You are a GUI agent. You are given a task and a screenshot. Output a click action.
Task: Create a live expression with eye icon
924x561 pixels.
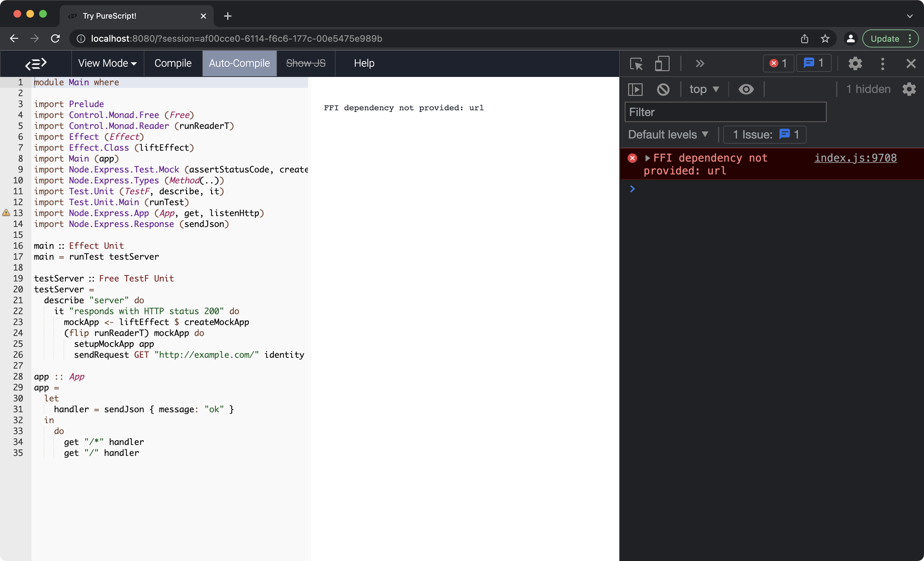point(746,89)
